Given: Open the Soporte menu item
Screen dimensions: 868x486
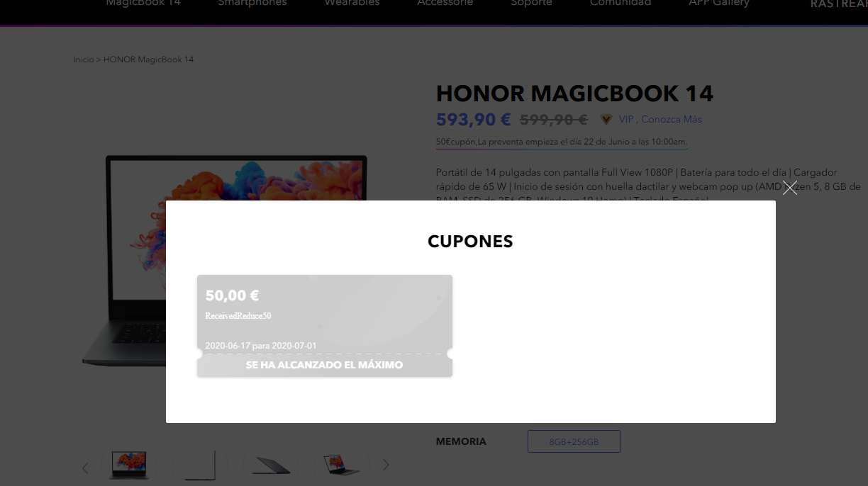Looking at the screenshot, I should [531, 4].
